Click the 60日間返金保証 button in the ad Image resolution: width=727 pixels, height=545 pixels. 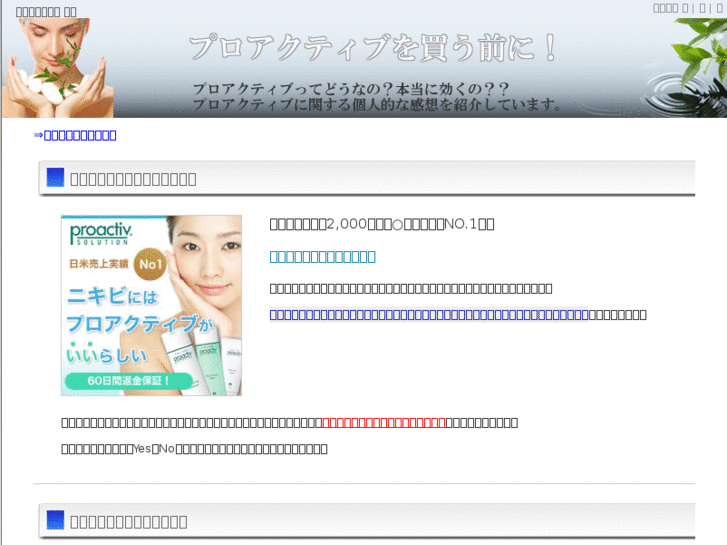pyautogui.click(x=128, y=381)
